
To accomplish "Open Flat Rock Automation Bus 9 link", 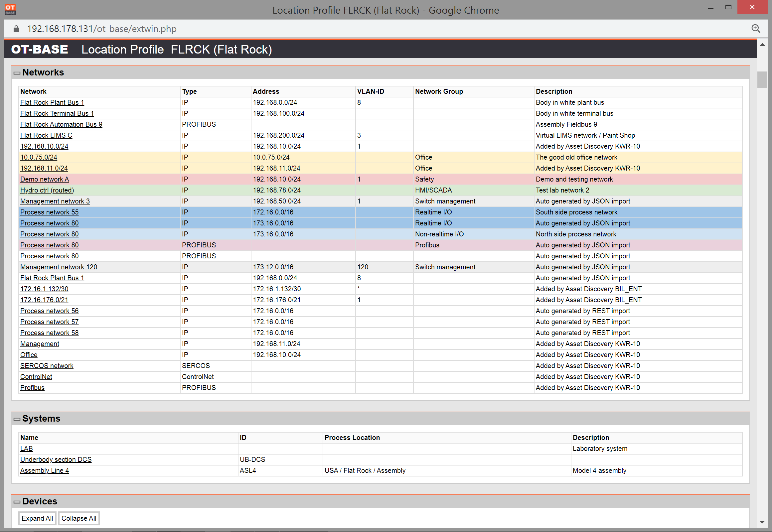I will (61, 124).
